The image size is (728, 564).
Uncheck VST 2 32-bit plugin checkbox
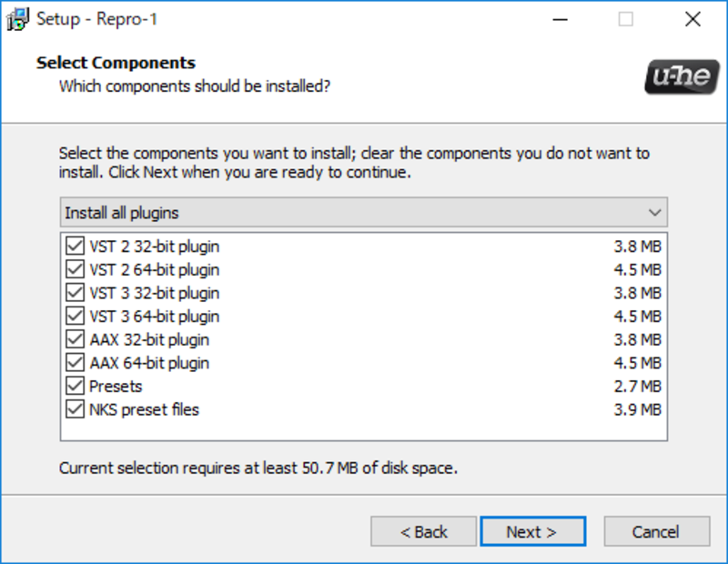75,246
